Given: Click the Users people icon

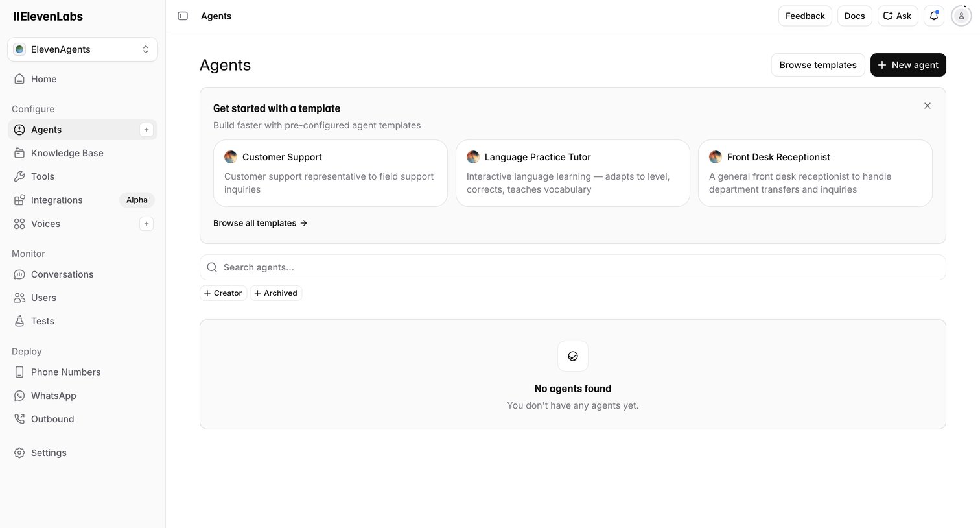Looking at the screenshot, I should click(19, 298).
